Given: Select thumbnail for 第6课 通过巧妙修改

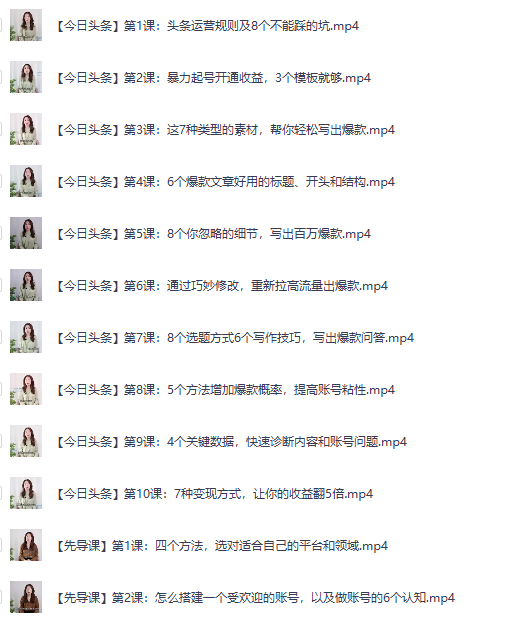Looking at the screenshot, I should tap(26, 285).
